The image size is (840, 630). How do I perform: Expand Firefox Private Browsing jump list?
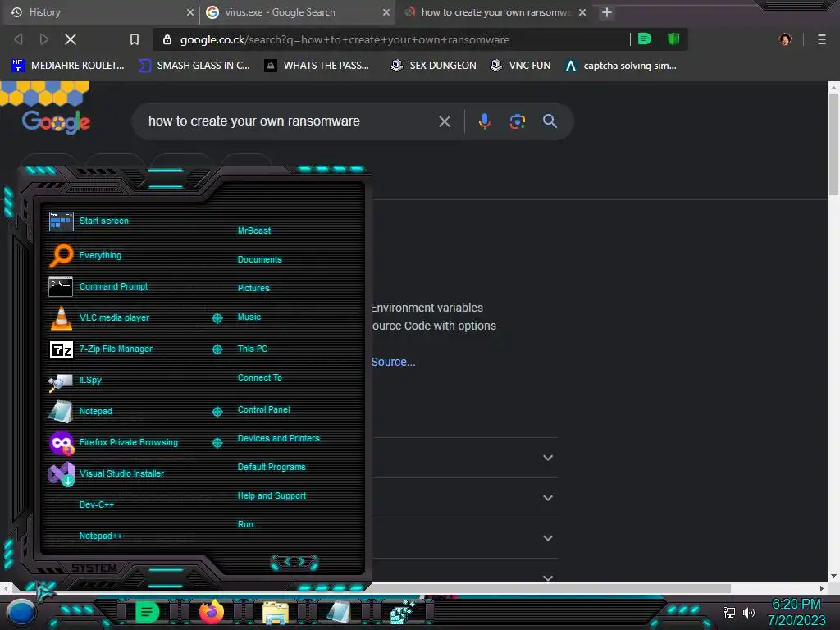coord(217,443)
